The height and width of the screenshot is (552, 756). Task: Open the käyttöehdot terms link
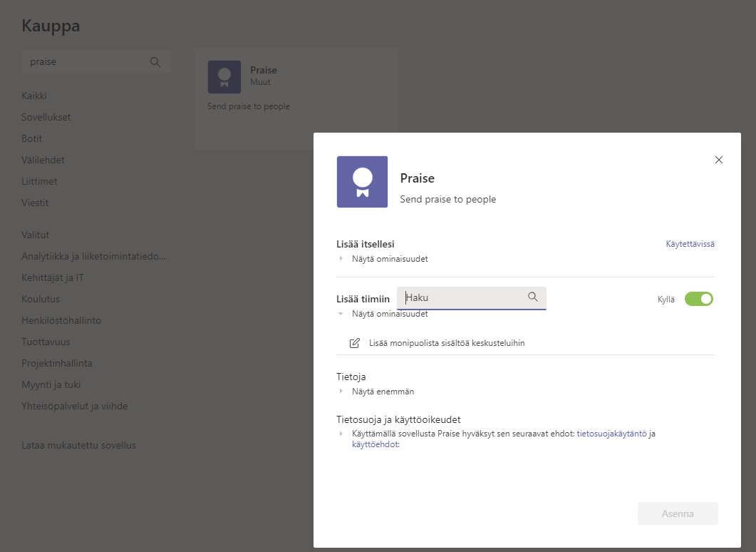(x=376, y=444)
